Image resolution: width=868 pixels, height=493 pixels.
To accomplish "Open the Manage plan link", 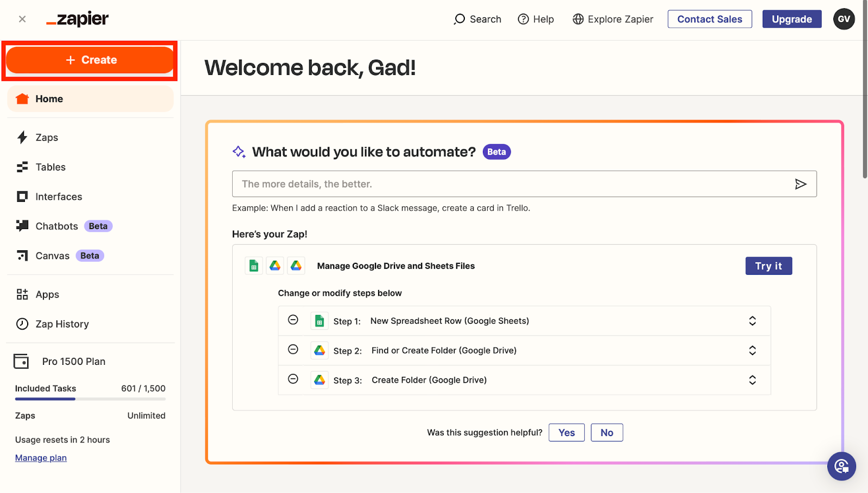I will coord(41,458).
